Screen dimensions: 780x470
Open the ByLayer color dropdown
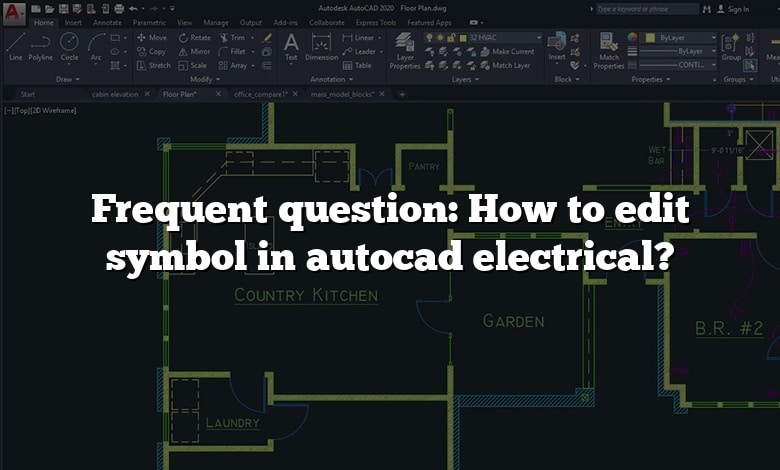click(713, 38)
